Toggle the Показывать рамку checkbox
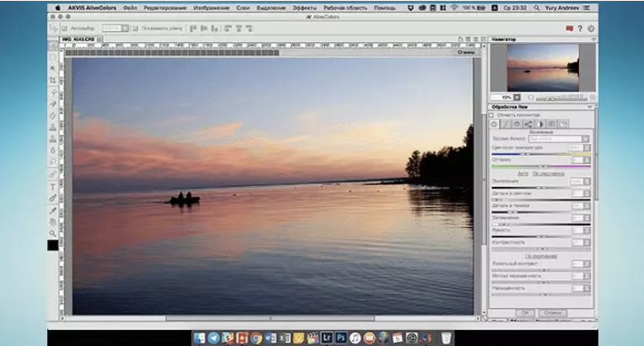Screen dimensions: 644x346 [x=136, y=29]
